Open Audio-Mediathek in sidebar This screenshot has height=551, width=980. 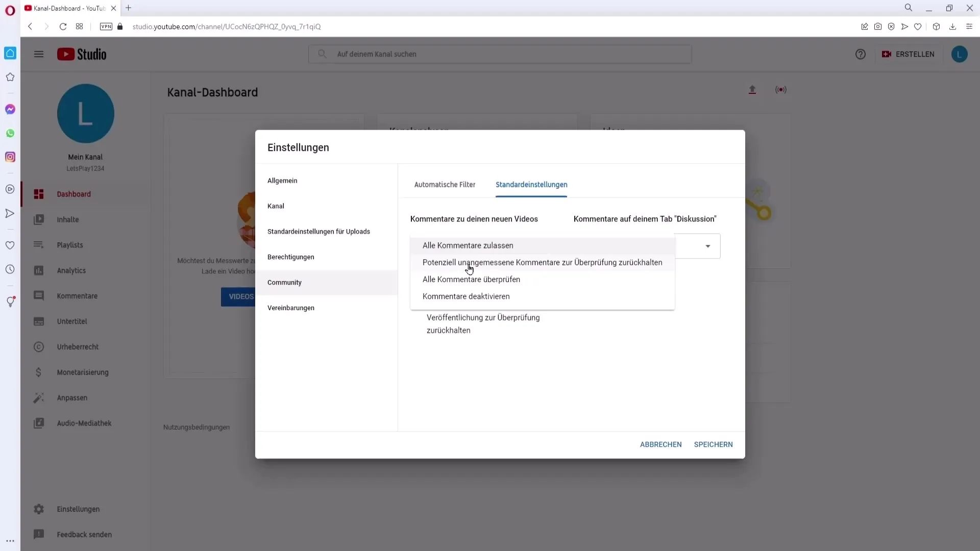[x=84, y=422]
